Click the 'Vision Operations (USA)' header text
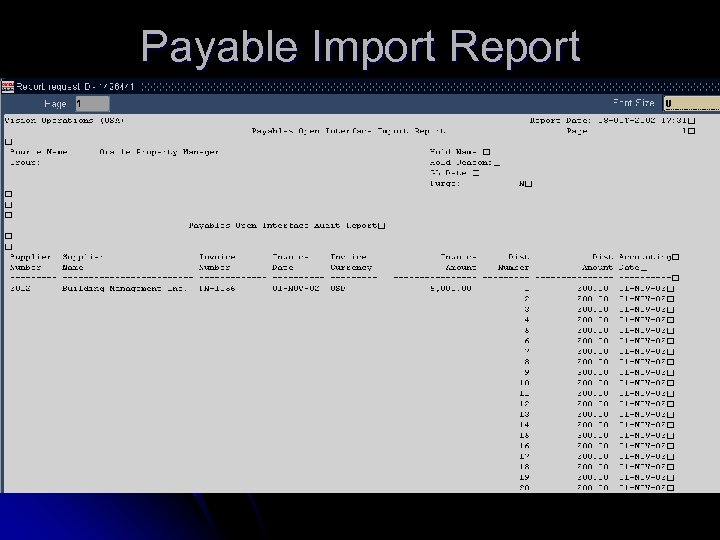Viewport: 720px width, 540px height. (64, 120)
